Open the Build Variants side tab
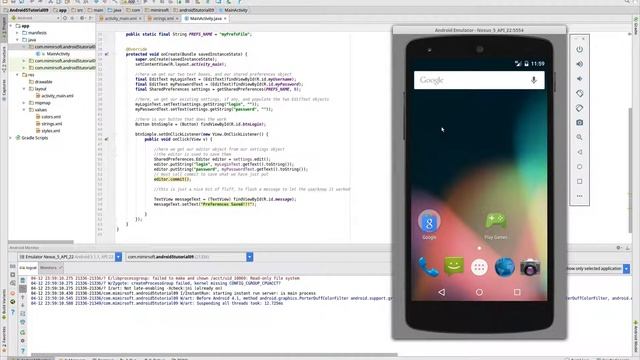The image size is (640, 360). pyautogui.click(x=4, y=304)
